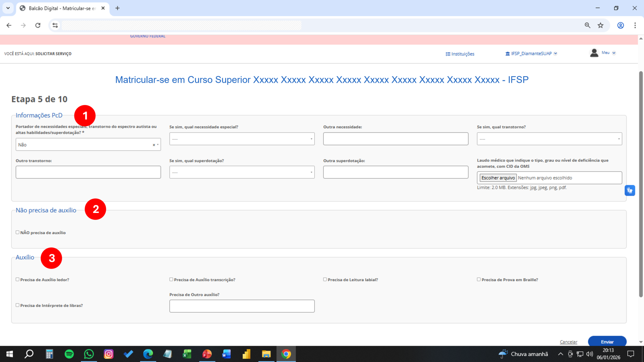
Task: Open the browser zoom magnifier icon
Action: [587, 25]
